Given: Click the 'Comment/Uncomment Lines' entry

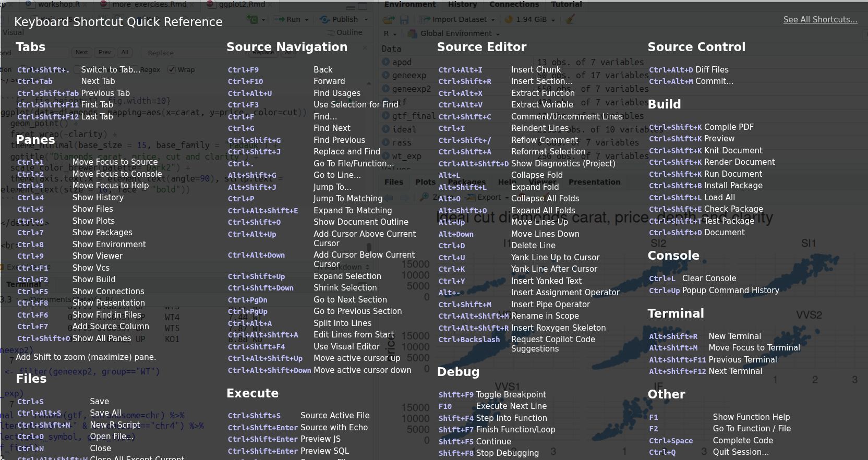Looking at the screenshot, I should coord(567,116).
